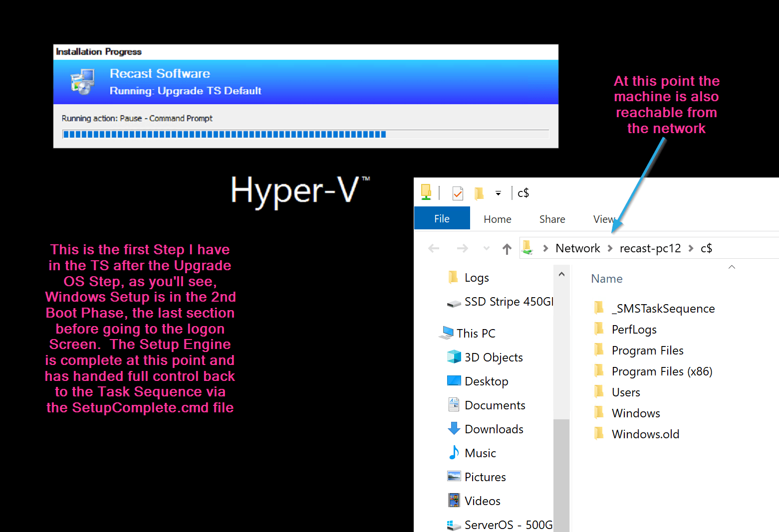This screenshot has height=532, width=779.
Task: Open the _SMSTaskSequence folder
Action: tap(663, 309)
